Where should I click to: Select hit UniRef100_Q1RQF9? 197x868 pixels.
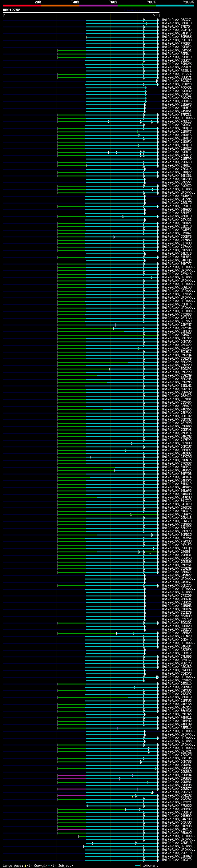[177, 128]
